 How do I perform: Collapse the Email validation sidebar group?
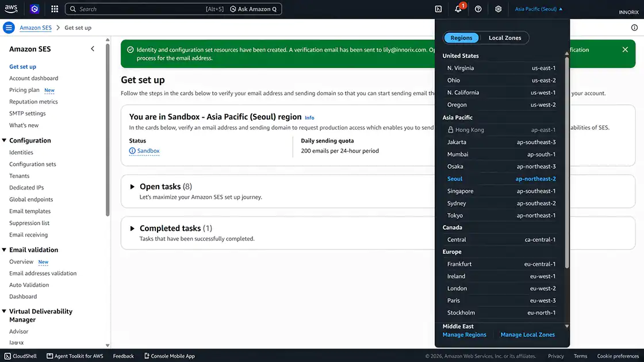click(4, 249)
